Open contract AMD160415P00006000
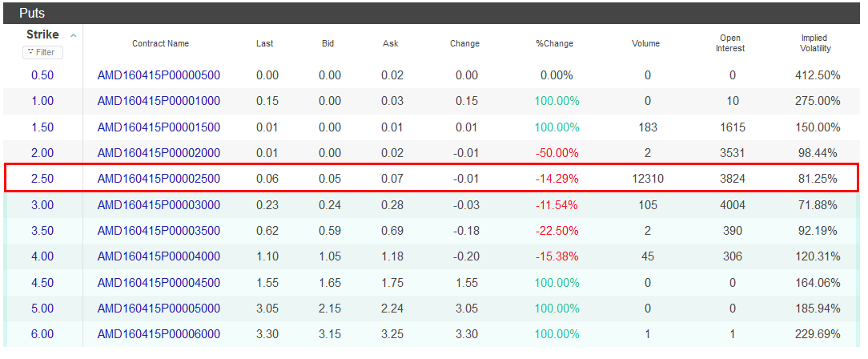 (x=159, y=334)
